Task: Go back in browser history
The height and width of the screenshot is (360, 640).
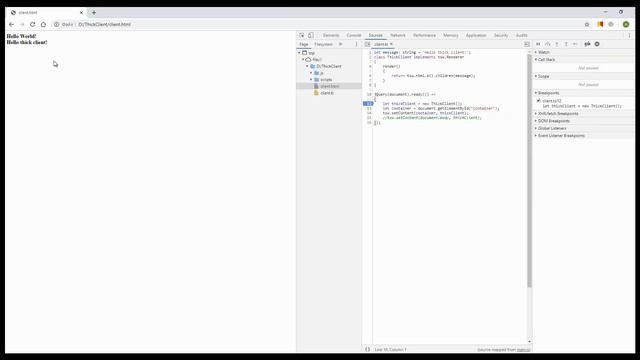Action: click(11, 24)
